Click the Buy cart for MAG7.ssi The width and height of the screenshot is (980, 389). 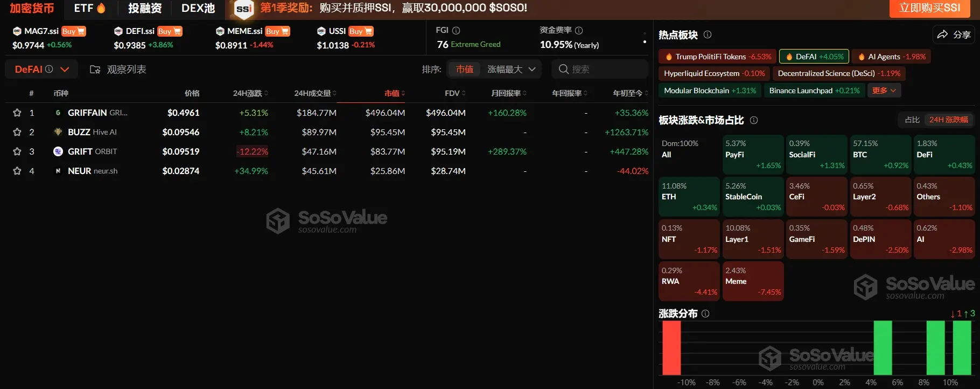tap(73, 31)
